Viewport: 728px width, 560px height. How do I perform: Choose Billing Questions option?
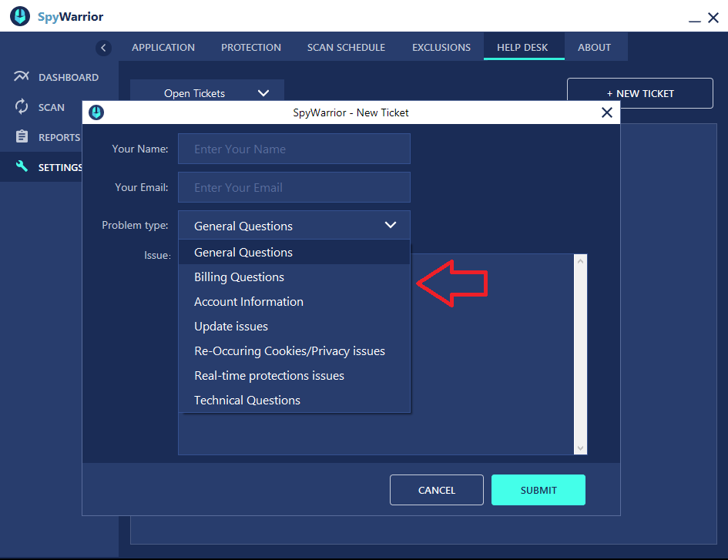pyautogui.click(x=294, y=277)
